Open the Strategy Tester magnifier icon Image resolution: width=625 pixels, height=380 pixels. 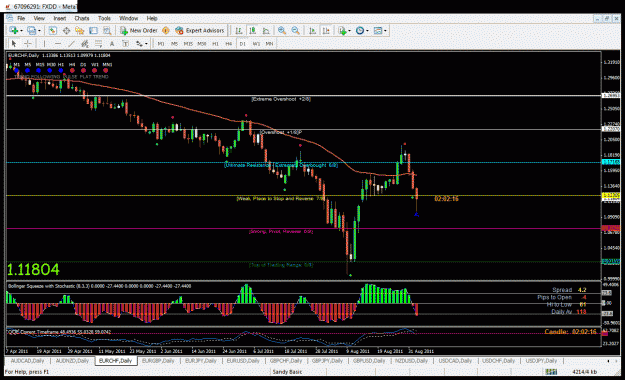pyautogui.click(x=107, y=30)
